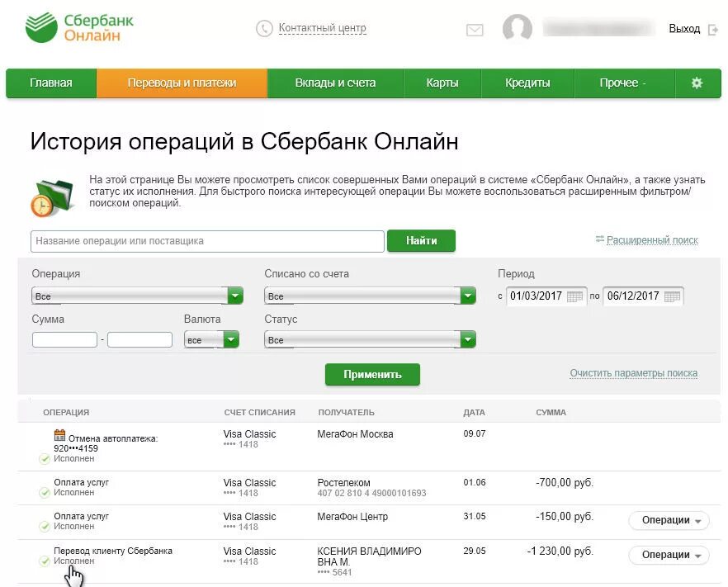The width and height of the screenshot is (728, 587).
Task: Click the folder with clock history icon
Action: point(51,198)
